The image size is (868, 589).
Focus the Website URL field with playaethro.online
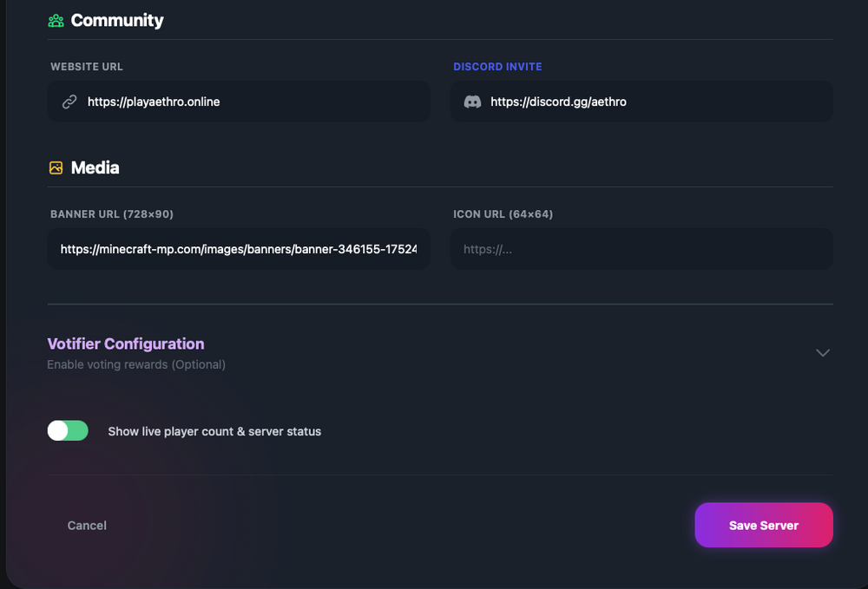coord(252,102)
